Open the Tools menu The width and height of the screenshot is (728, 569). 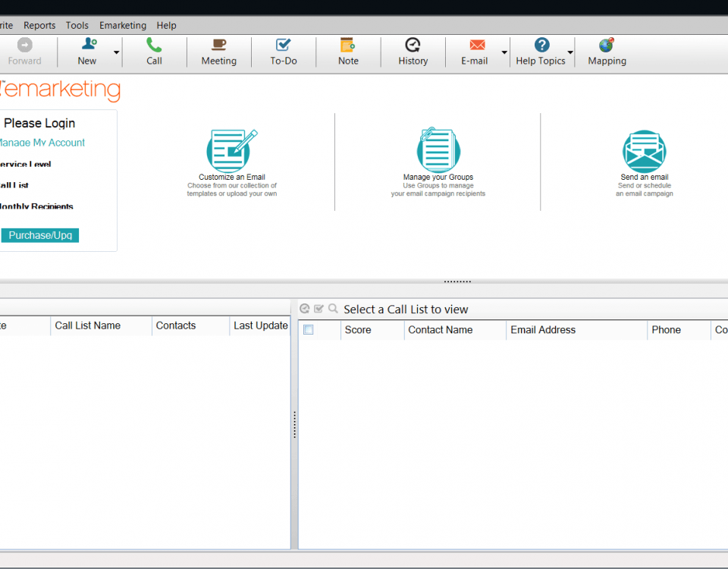click(x=77, y=26)
